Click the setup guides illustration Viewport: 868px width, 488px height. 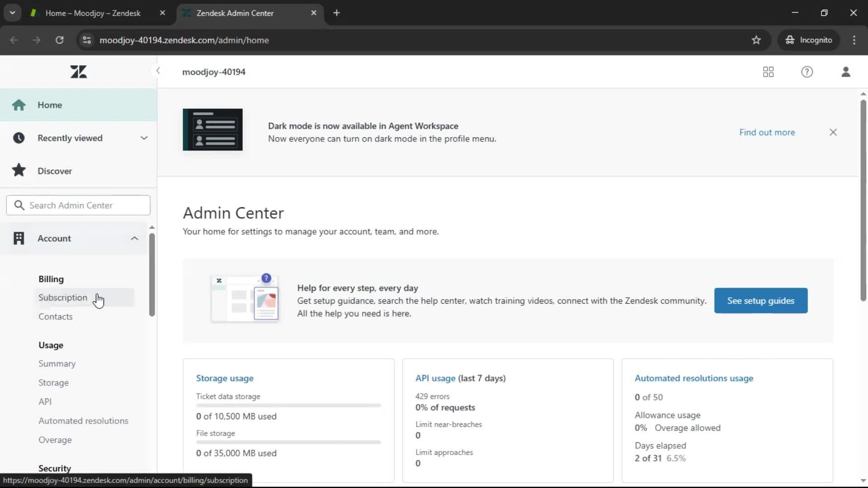[x=245, y=298]
